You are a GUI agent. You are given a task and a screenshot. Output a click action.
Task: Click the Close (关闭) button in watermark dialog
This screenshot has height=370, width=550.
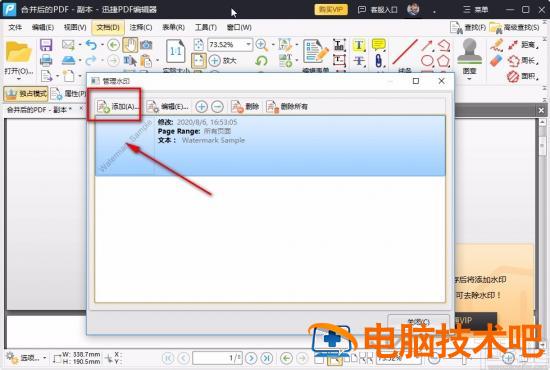tap(418, 321)
